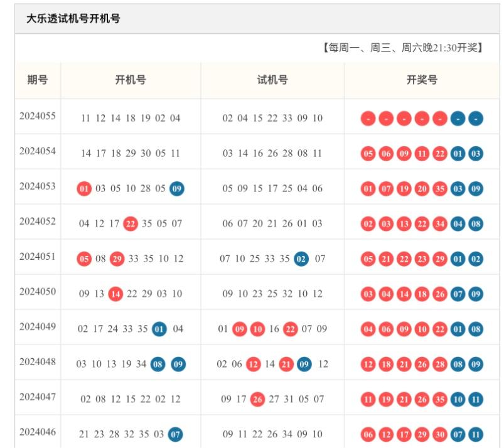Click the 开奖号 column header
This screenshot has width=504, height=448.
coord(422,80)
